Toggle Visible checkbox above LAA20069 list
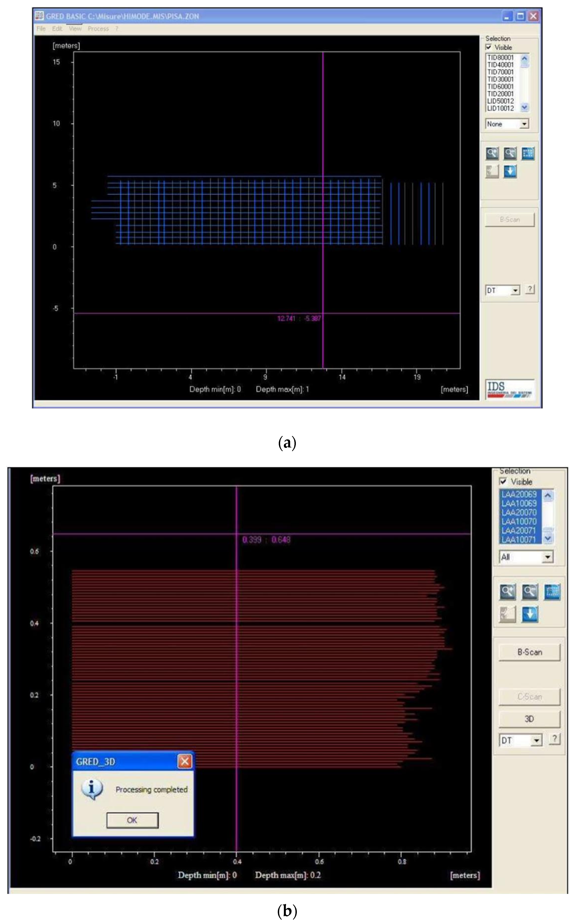Viewport: 576px width, 924px height. click(x=503, y=481)
